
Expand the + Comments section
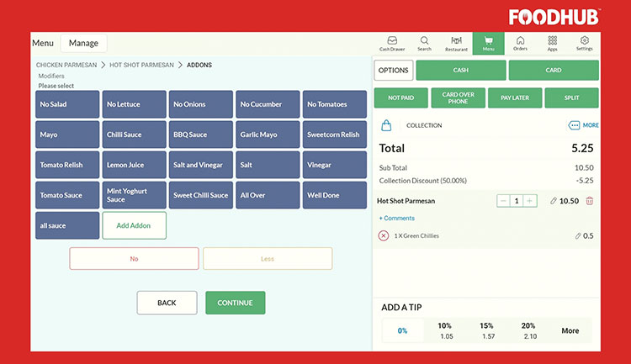[x=397, y=219]
